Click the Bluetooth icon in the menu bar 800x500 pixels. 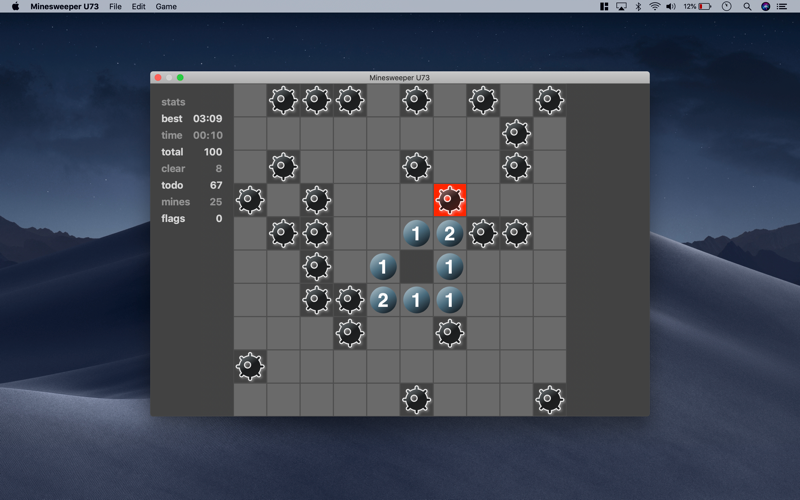click(638, 7)
